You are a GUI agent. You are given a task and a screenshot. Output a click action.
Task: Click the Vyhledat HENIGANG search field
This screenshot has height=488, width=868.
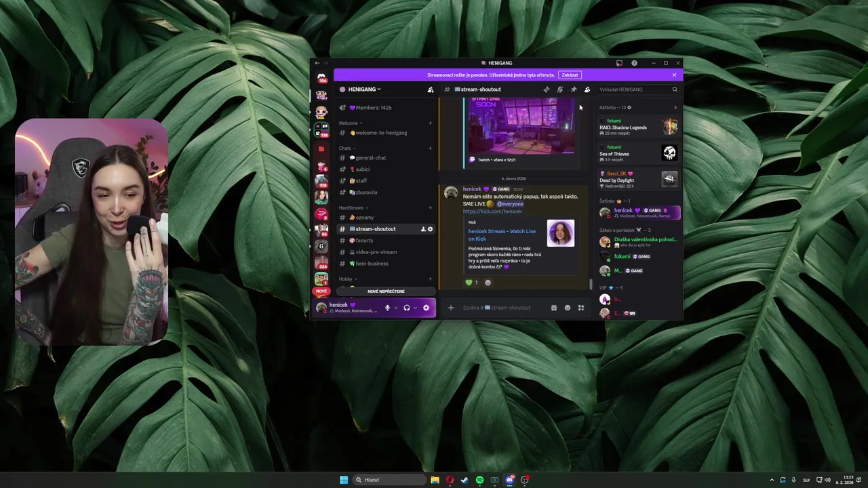click(637, 89)
